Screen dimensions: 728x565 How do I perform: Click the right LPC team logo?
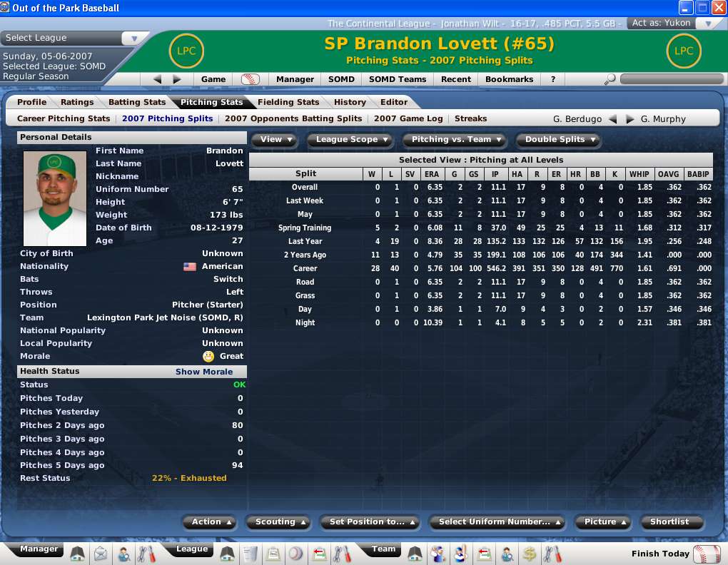click(684, 51)
